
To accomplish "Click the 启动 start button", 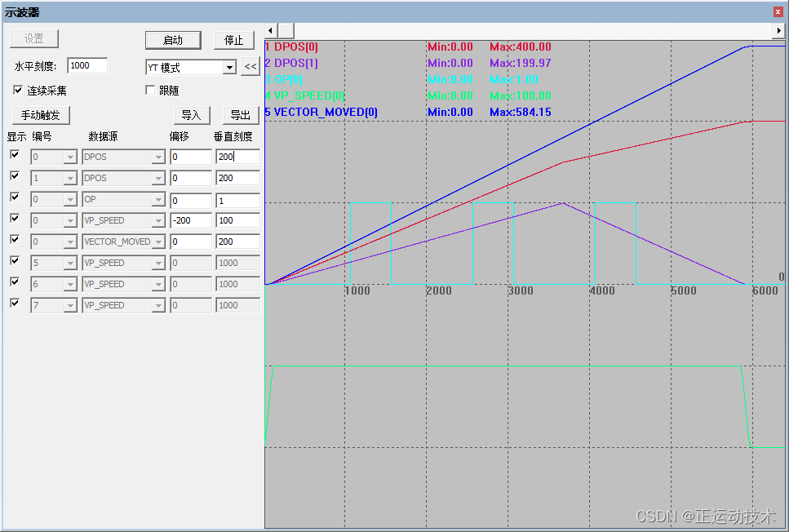I will point(173,40).
